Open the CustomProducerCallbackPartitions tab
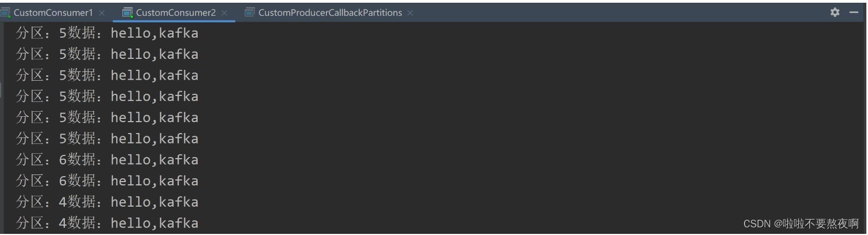 (x=330, y=12)
